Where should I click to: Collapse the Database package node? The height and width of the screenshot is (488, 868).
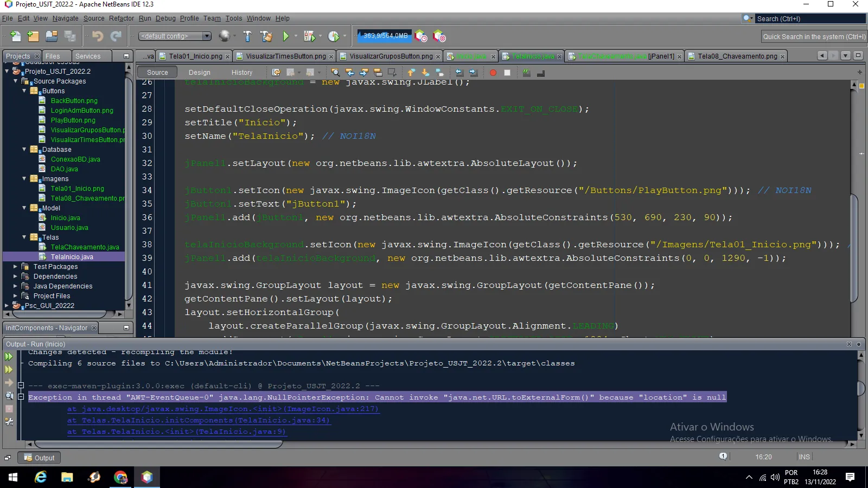point(24,150)
